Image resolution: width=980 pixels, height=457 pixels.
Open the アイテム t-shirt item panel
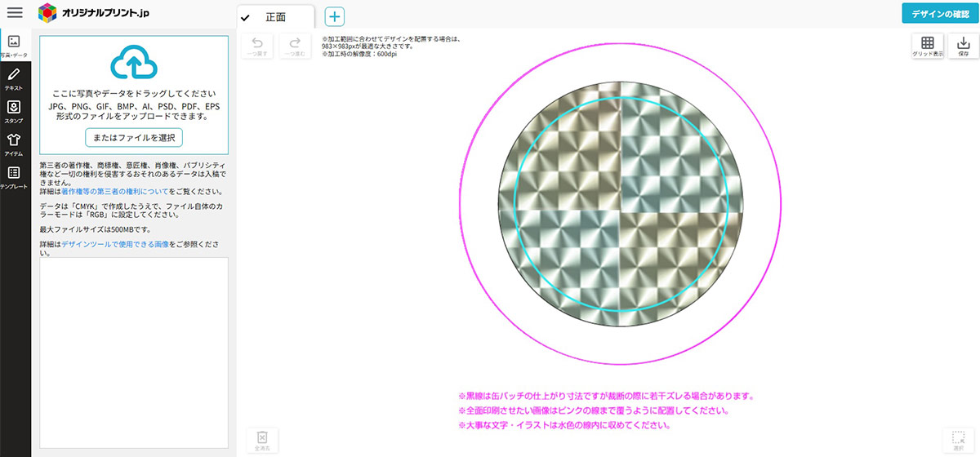[14, 144]
